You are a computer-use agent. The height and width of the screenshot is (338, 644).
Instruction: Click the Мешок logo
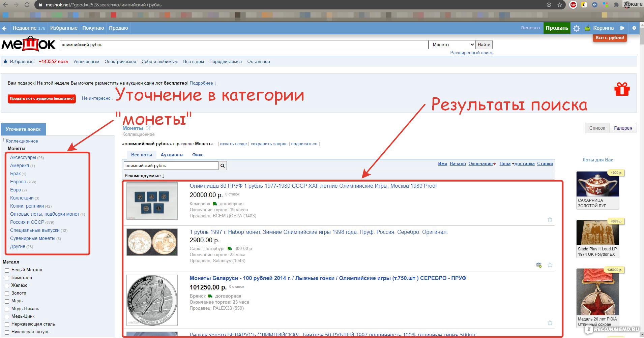point(29,44)
